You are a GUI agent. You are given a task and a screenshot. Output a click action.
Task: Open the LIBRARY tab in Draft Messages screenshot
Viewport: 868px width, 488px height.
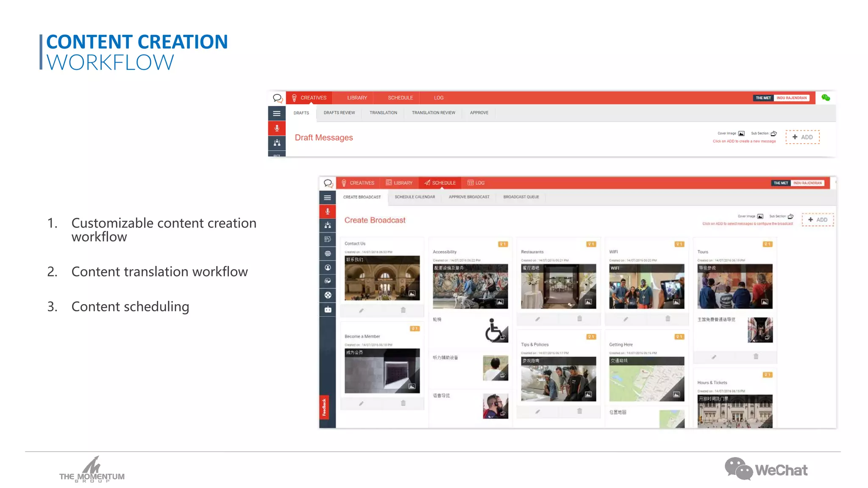click(357, 98)
